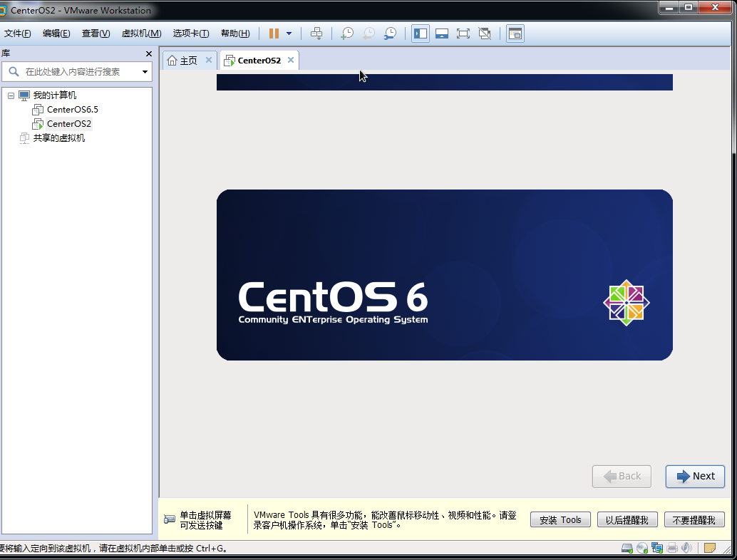The image size is (737, 560).
Task: Click the 以后提醒我 button
Action: pyautogui.click(x=627, y=519)
